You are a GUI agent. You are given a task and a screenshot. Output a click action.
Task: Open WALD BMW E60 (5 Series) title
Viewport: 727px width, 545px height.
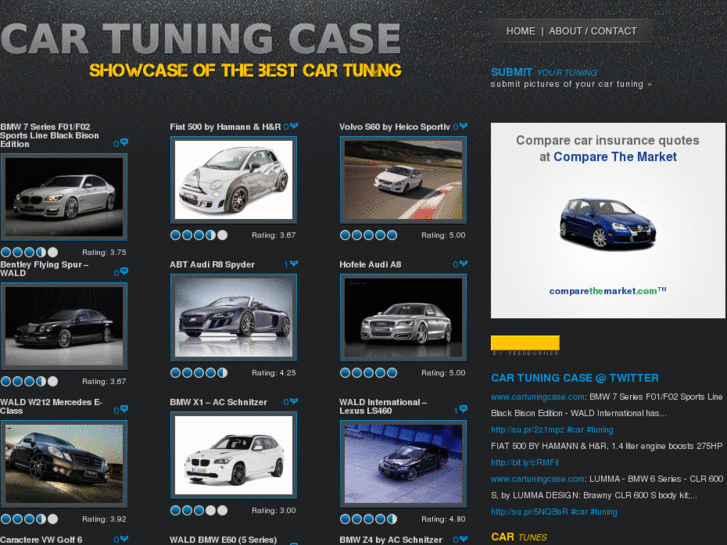click(223, 540)
